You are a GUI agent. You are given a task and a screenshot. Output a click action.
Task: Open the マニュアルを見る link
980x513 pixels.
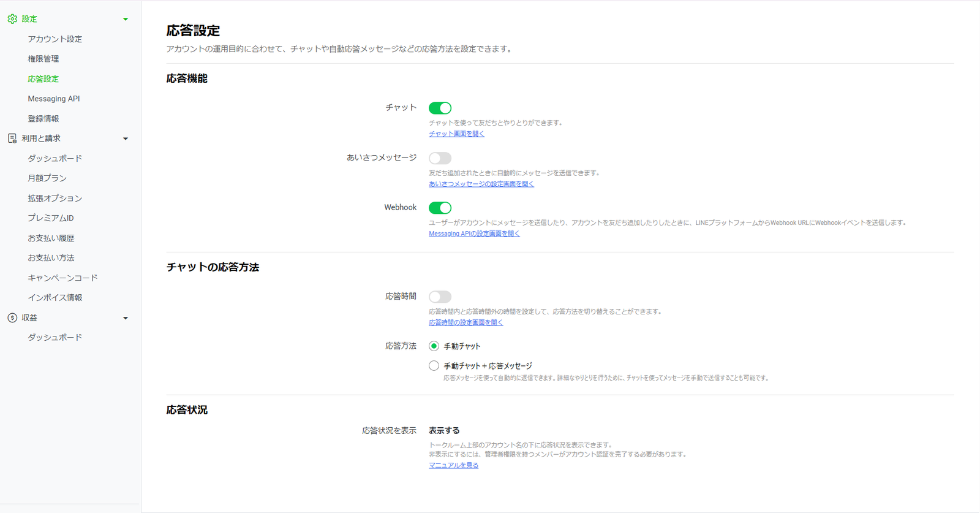(453, 465)
